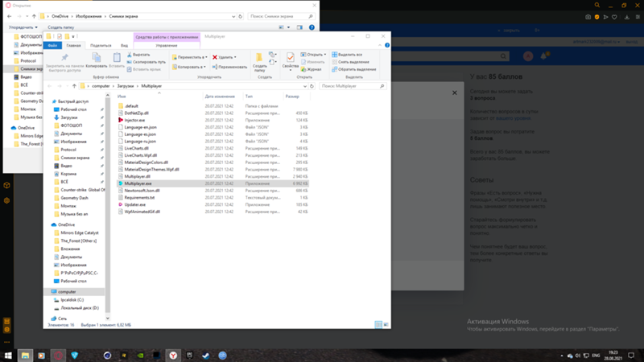Open address bar history dropdown in Multiplayer window
644x362 pixels.
[x=305, y=86]
